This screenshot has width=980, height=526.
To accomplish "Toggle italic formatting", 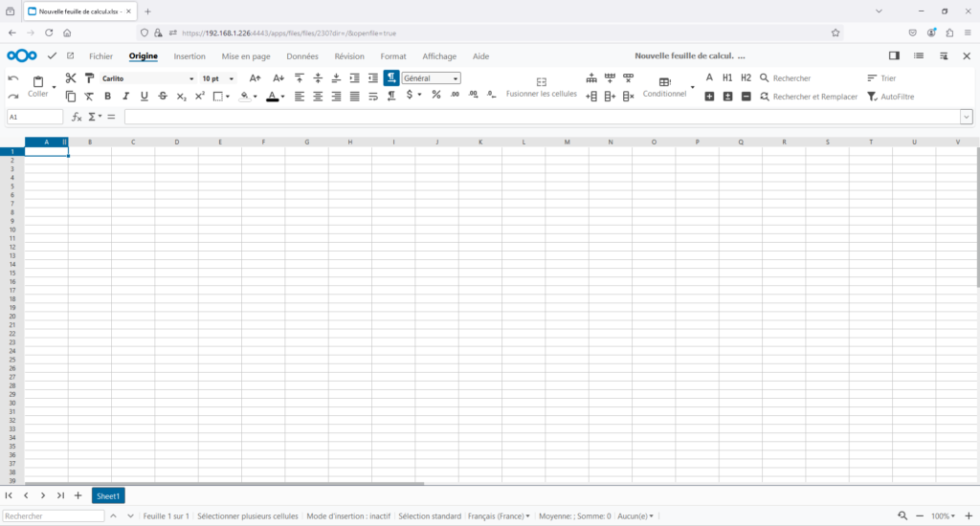I will tap(125, 97).
